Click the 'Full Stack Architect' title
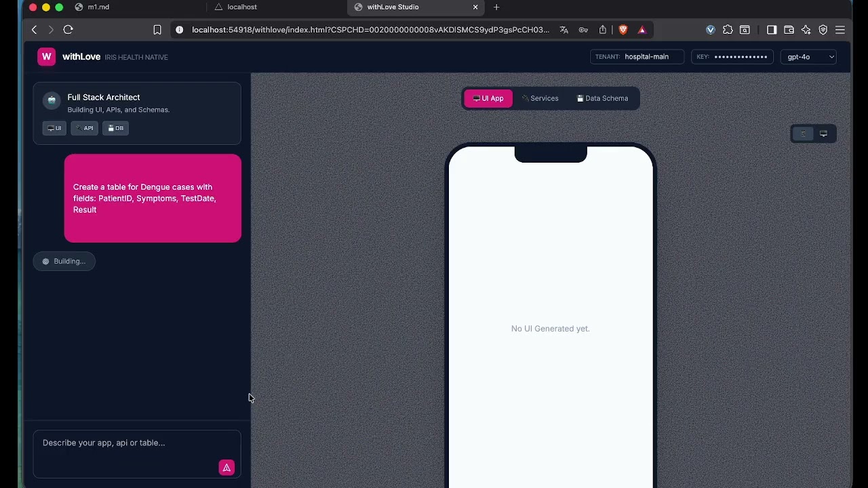This screenshot has width=868, height=488. (x=104, y=98)
